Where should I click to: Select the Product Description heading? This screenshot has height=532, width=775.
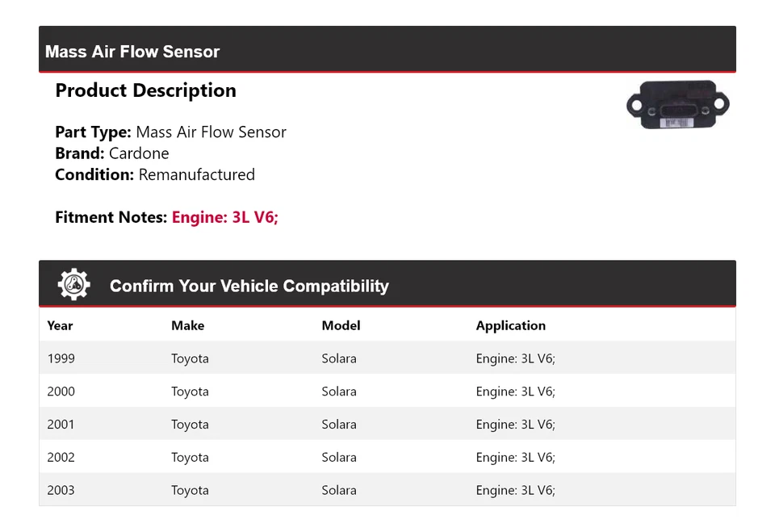click(145, 90)
